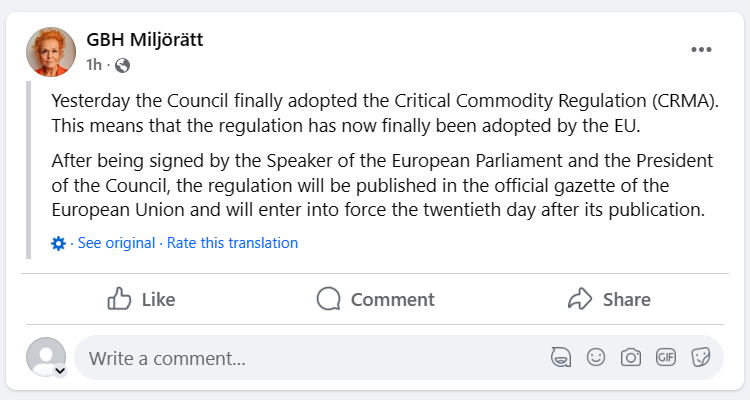Click the See original link

116,243
